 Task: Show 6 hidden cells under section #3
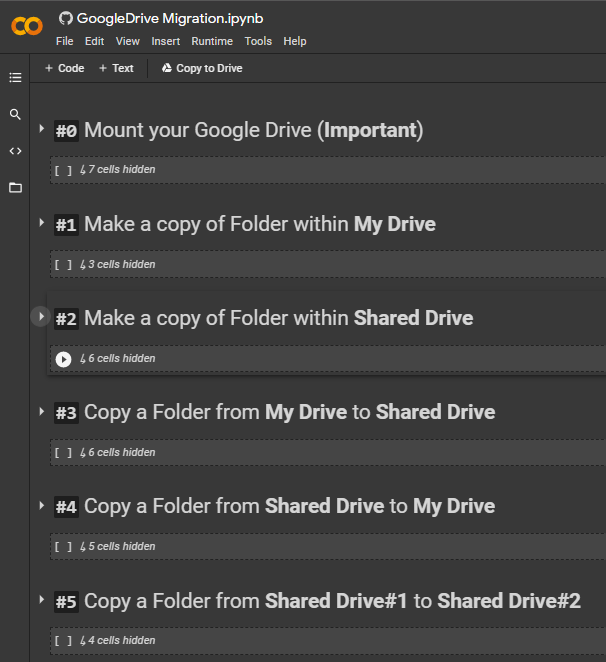[x=118, y=453]
